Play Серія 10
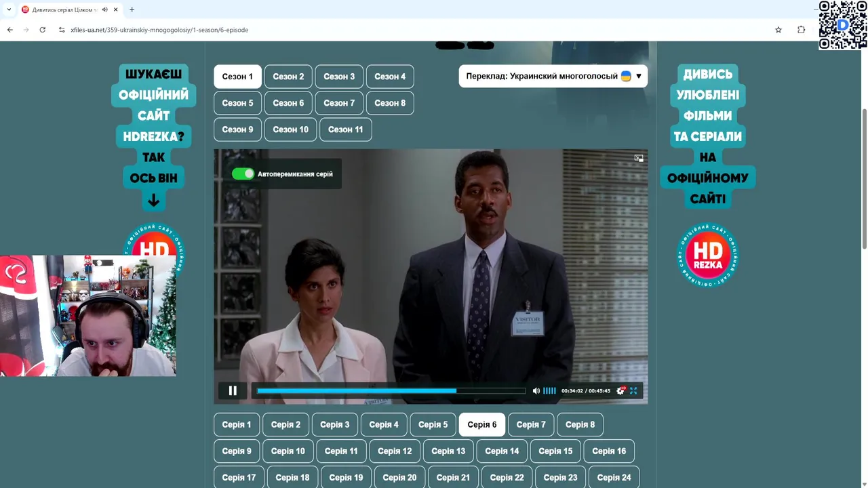868x488 pixels. tap(288, 451)
